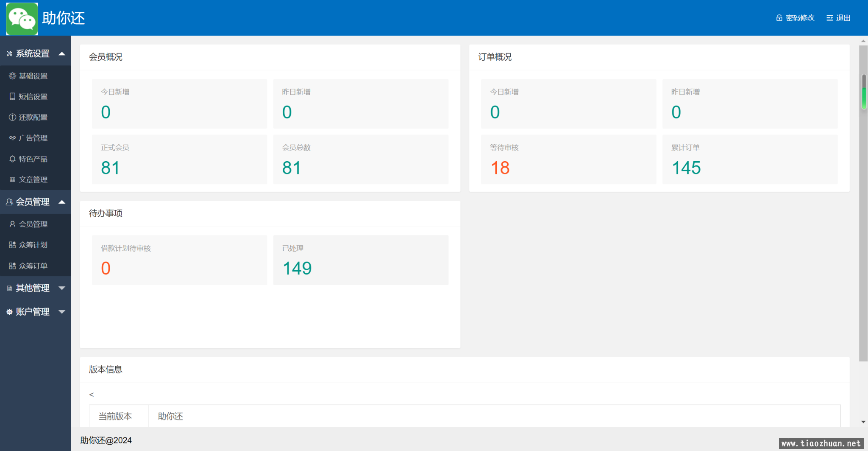Click 今日新增 card in 会员概况
The width and height of the screenshot is (868, 451).
pos(179,104)
